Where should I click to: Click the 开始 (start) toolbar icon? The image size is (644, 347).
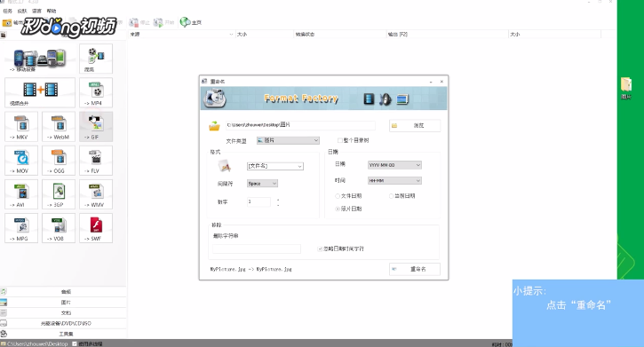coord(158,22)
